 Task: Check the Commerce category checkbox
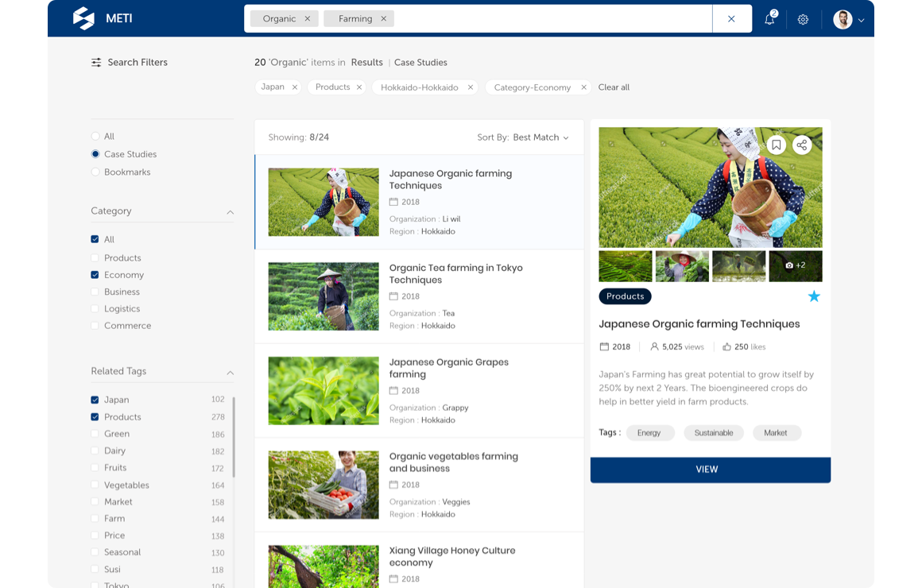coord(95,325)
